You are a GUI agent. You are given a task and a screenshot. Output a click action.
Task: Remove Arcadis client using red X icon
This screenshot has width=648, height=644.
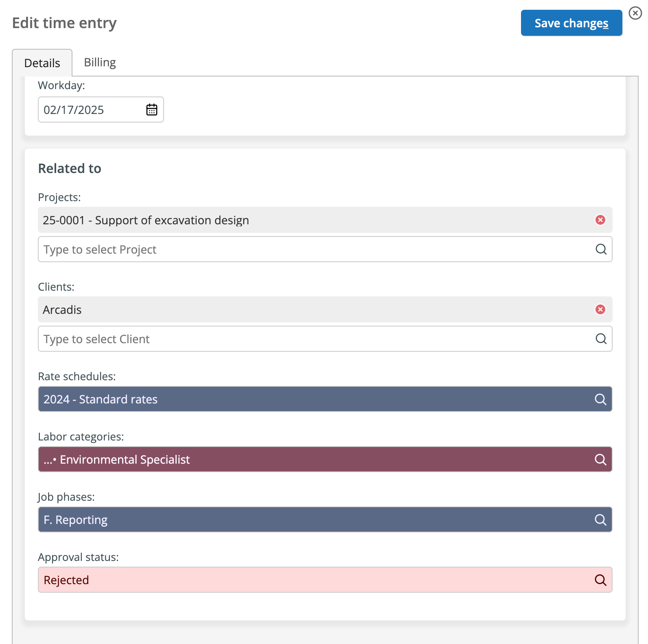[x=600, y=309]
